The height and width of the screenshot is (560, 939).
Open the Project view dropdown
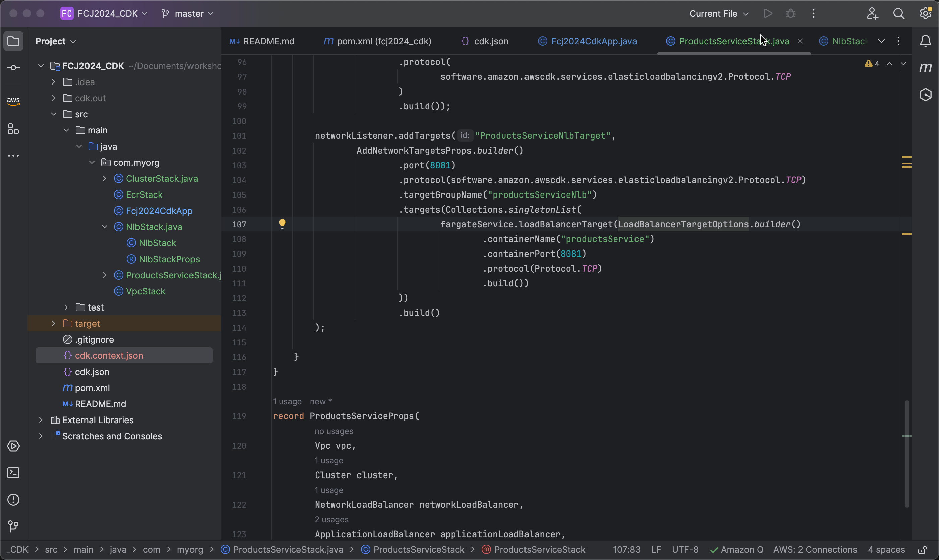[x=56, y=41]
